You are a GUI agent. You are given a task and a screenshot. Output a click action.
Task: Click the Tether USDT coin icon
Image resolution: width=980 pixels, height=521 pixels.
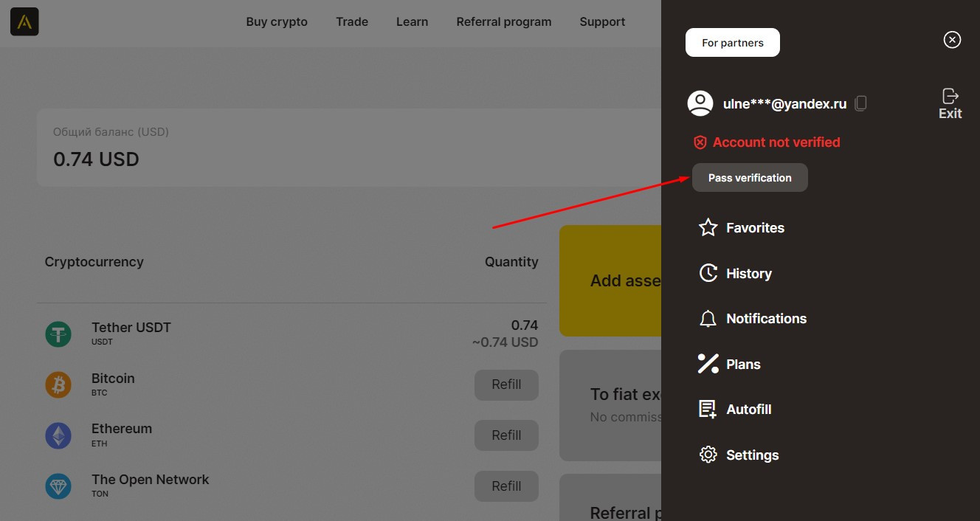coord(58,334)
